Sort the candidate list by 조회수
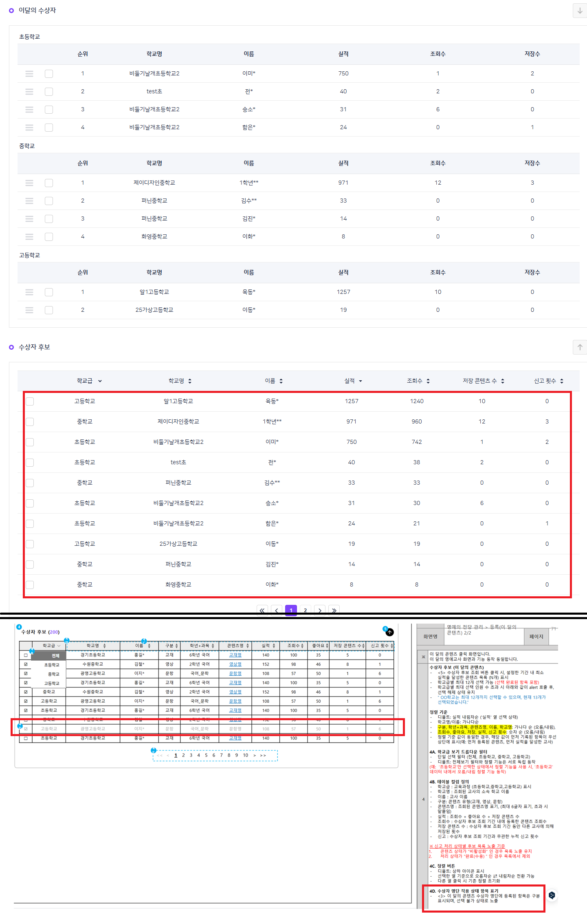Viewport: 587px width, 924px height. coord(428,381)
